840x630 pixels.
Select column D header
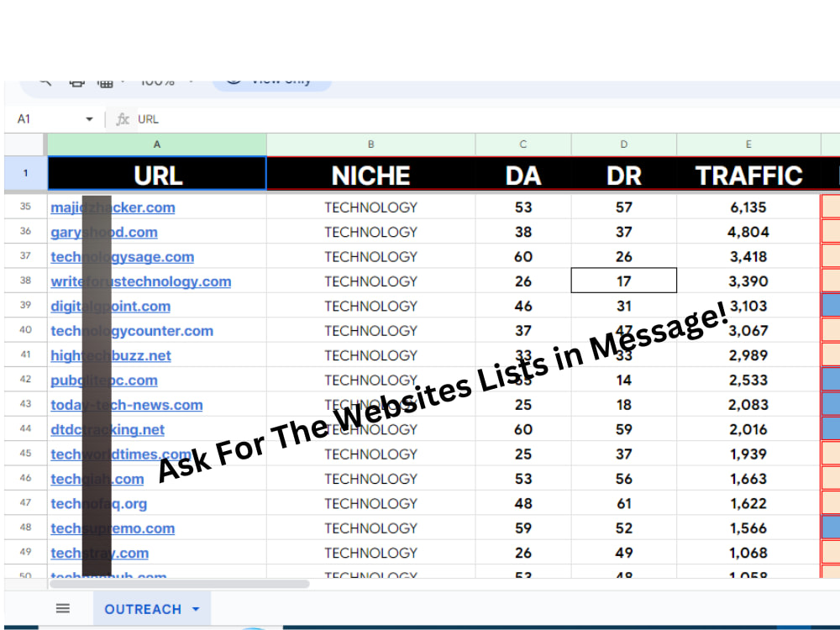coord(624,144)
